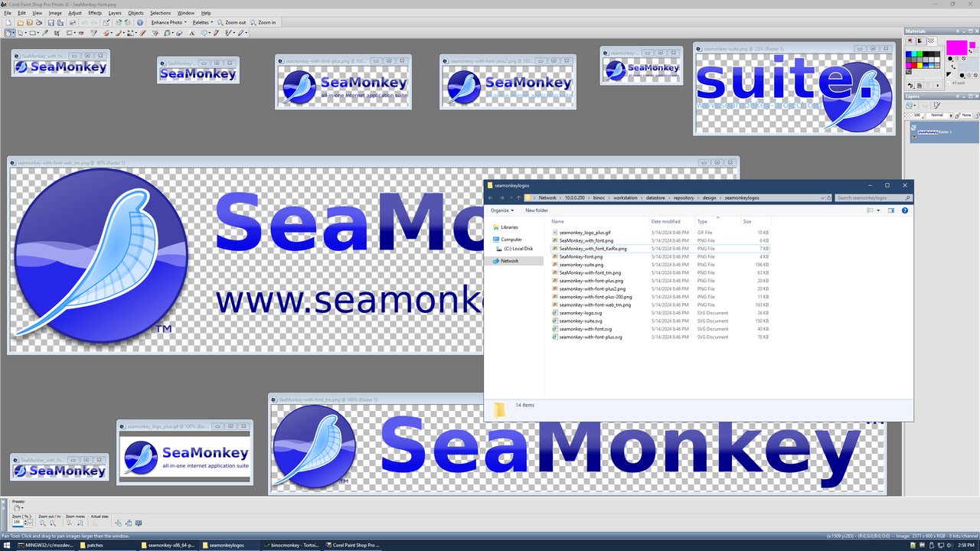
Task: Click the Zoom in toolbar button
Action: [263, 22]
